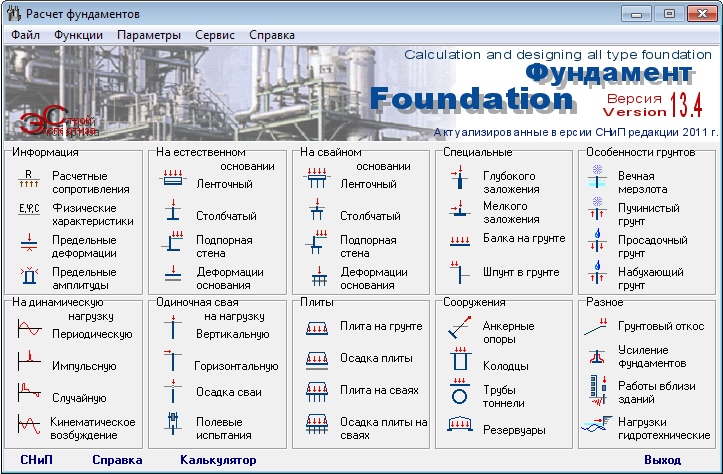The height and width of the screenshot is (474, 723).
Task: Select the Мелкого заложения icon
Action: coord(460,209)
